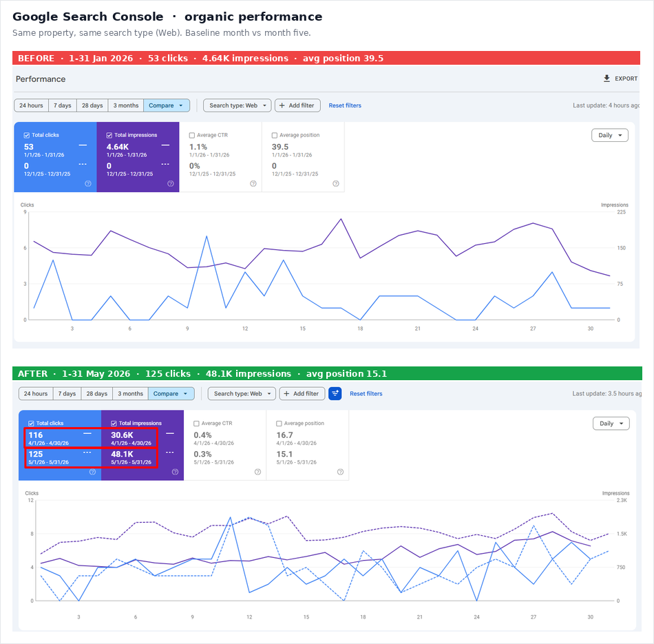Screen dimensions: 654x644
Task: Click the 1.1% average CTR value
Action: tap(198, 147)
